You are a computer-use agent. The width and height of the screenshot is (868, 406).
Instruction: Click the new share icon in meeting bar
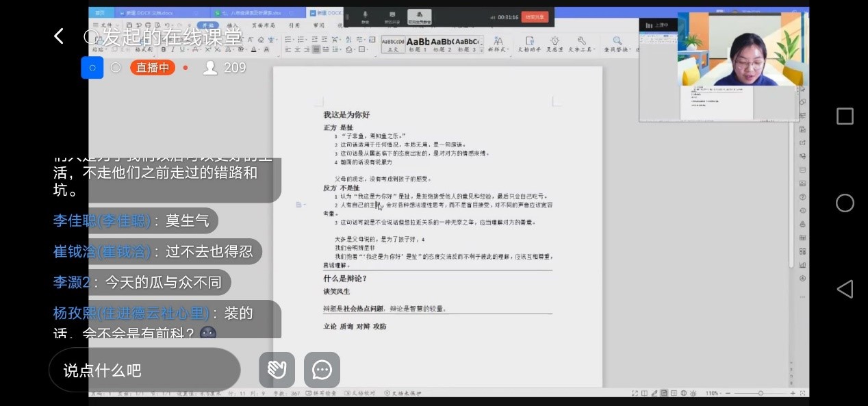tap(392, 16)
